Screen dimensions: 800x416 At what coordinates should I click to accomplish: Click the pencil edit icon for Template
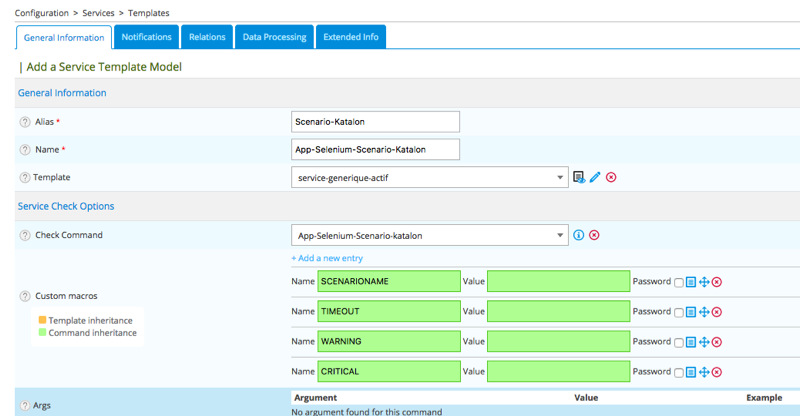(595, 177)
